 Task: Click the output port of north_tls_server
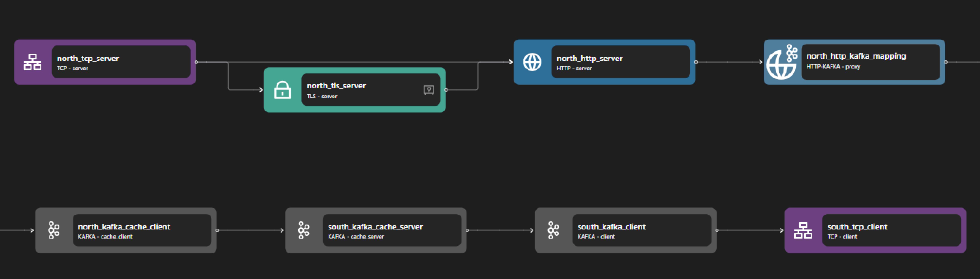[446, 90]
